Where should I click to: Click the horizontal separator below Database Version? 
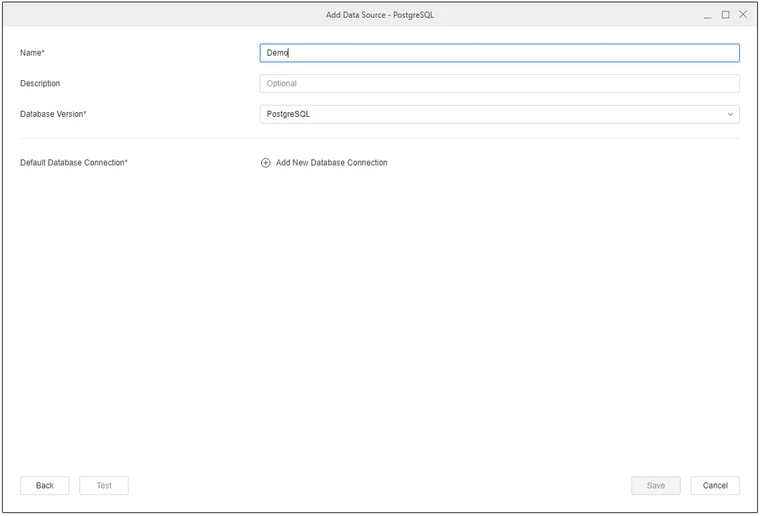[380, 139]
